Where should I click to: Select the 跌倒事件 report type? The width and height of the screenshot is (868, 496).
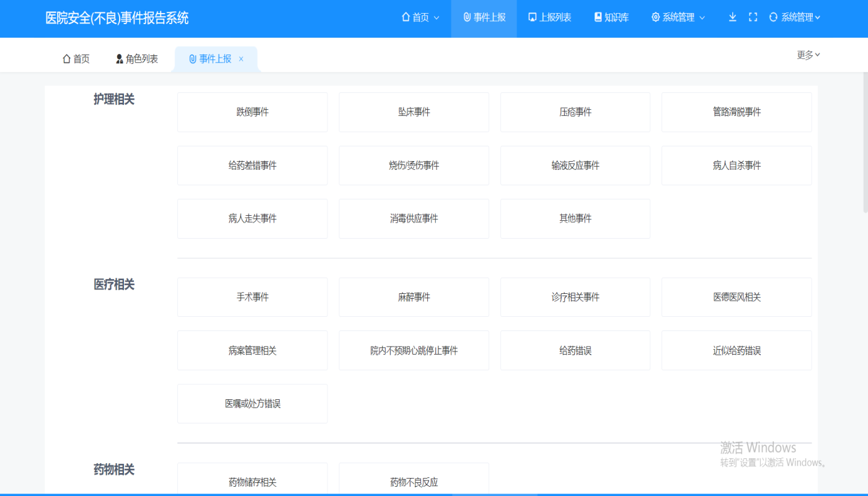pyautogui.click(x=252, y=112)
